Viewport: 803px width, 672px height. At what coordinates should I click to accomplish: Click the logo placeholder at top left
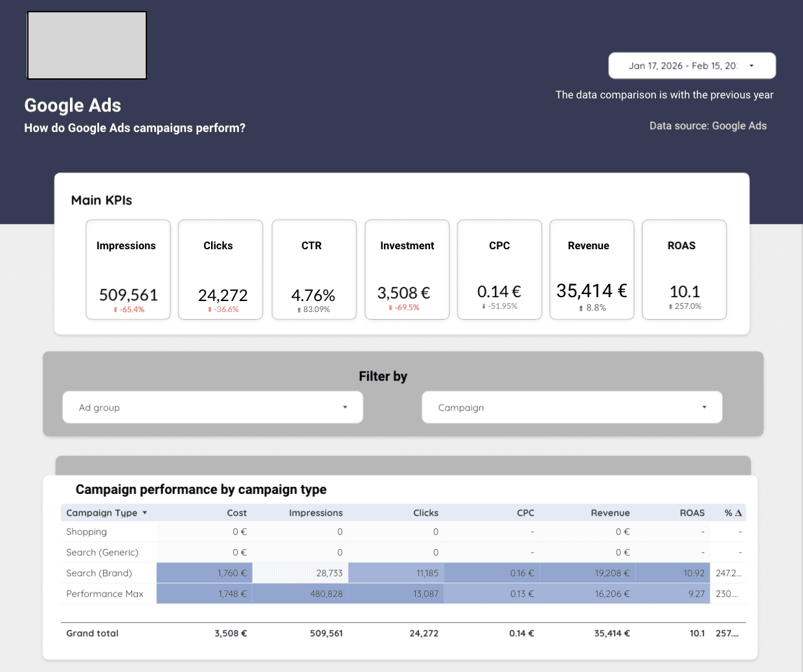(x=86, y=45)
